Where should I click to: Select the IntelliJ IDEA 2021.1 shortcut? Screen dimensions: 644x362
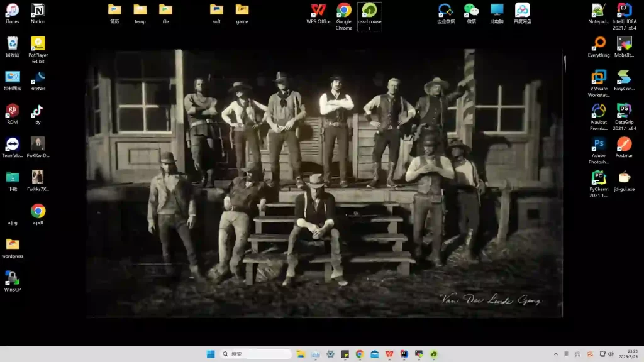click(x=625, y=17)
